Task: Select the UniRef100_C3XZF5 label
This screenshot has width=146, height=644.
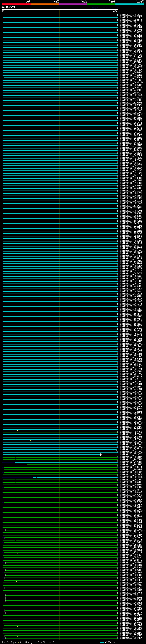Action: pyautogui.click(x=131, y=254)
